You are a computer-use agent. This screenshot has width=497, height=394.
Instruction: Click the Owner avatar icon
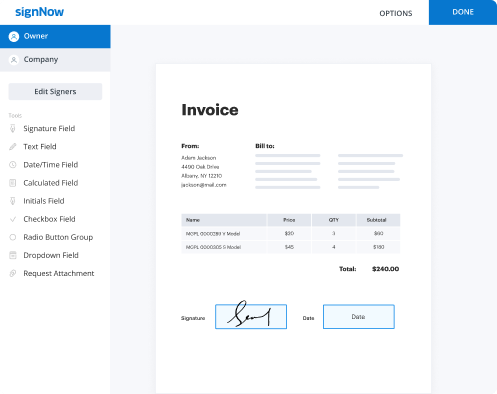(14, 36)
